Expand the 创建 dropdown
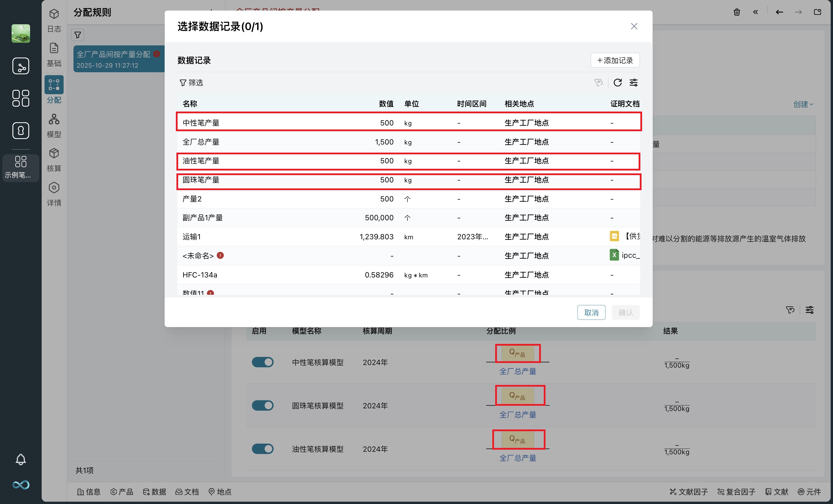The height and width of the screenshot is (504, 833). (x=803, y=104)
